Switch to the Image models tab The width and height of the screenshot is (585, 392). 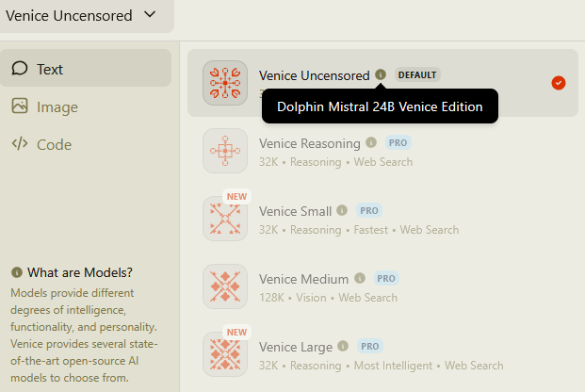57,106
